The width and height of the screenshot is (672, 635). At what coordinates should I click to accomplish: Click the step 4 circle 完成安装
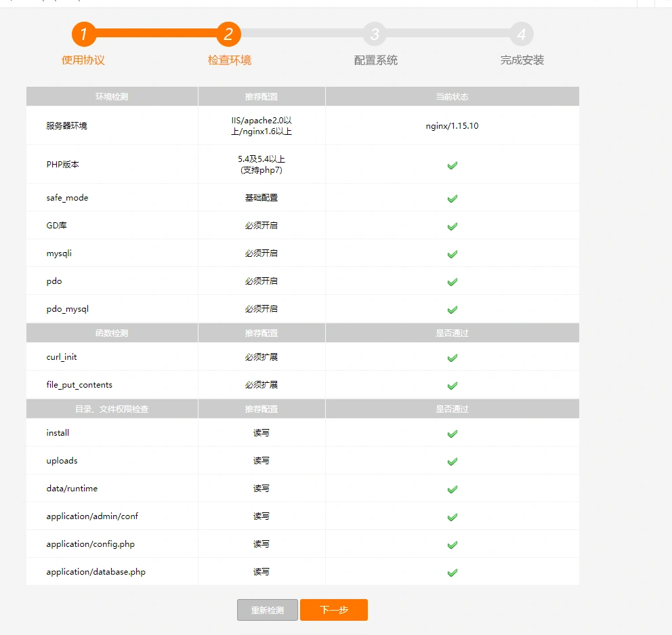521,35
